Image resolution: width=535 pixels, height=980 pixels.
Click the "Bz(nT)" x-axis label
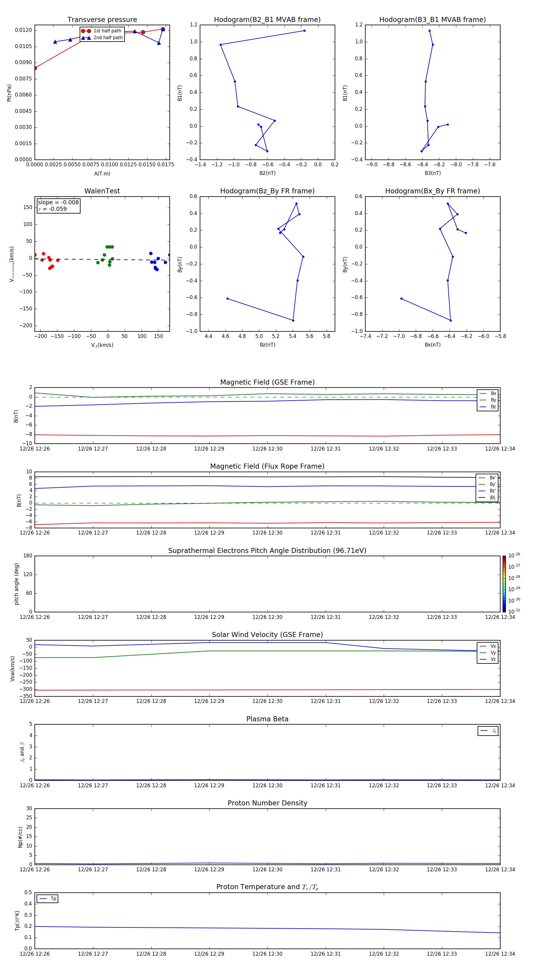pyautogui.click(x=267, y=345)
